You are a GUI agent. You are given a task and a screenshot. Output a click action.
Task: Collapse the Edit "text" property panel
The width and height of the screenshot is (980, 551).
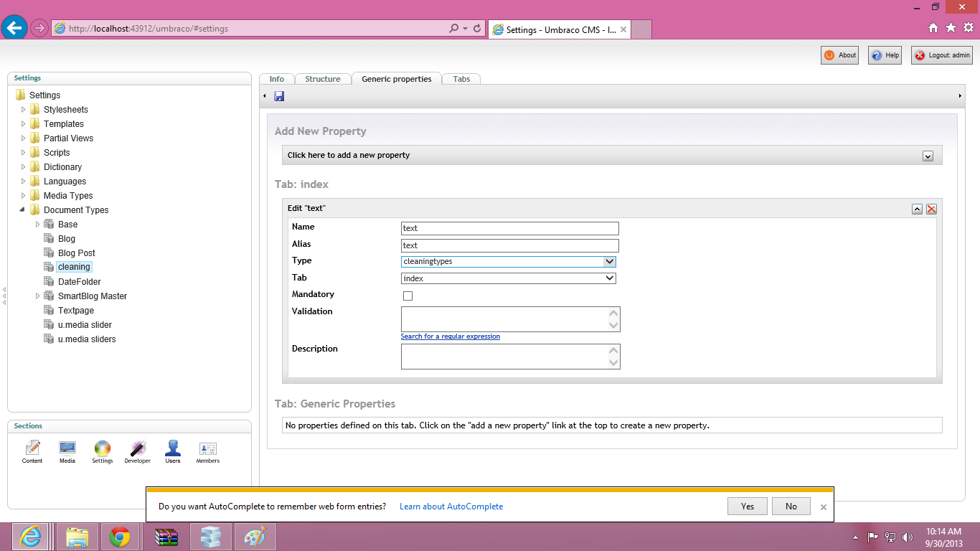pyautogui.click(x=917, y=209)
